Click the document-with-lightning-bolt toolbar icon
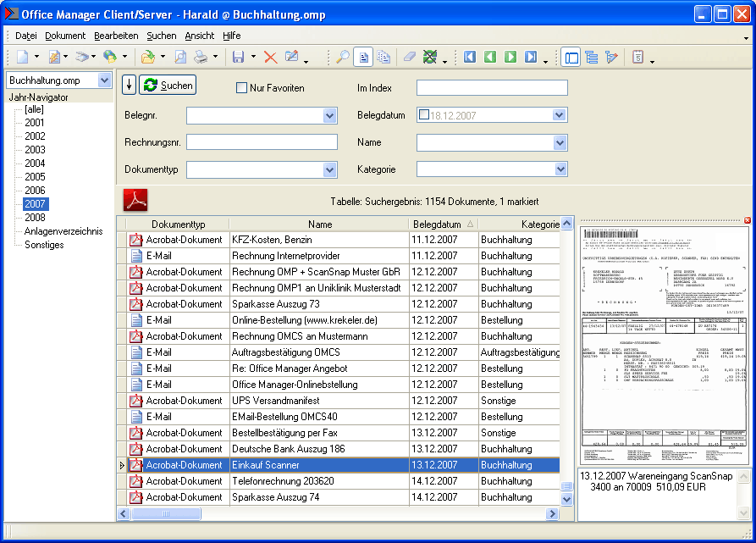This screenshot has width=756, height=543. coord(54,57)
